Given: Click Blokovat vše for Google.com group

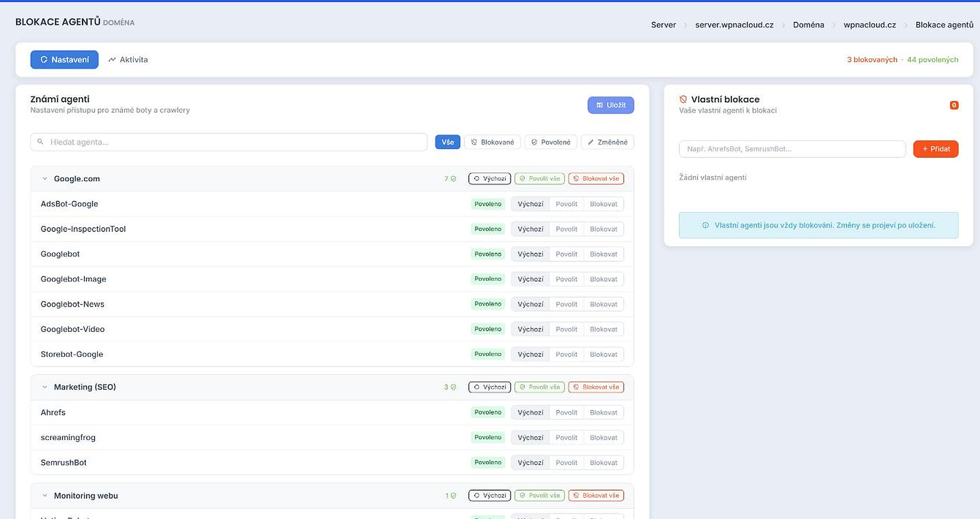Looking at the screenshot, I should [596, 179].
